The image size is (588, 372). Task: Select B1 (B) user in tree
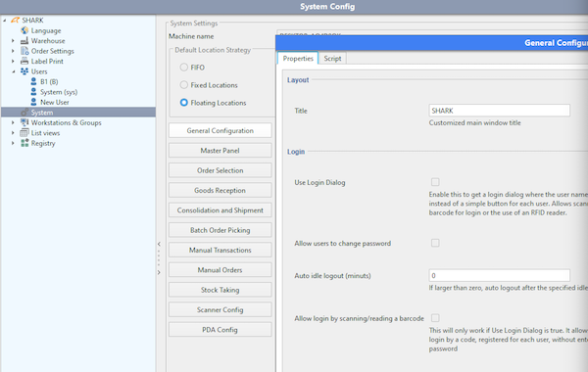(x=49, y=81)
